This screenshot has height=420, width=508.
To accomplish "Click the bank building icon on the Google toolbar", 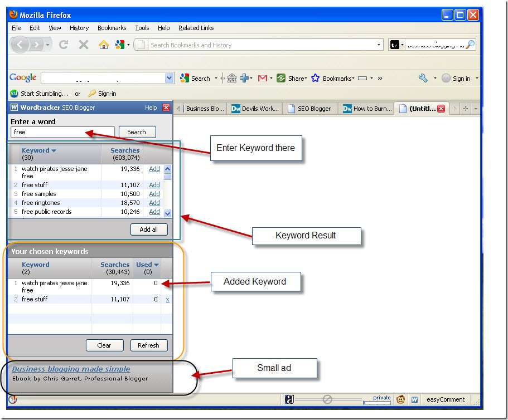I will point(231,78).
